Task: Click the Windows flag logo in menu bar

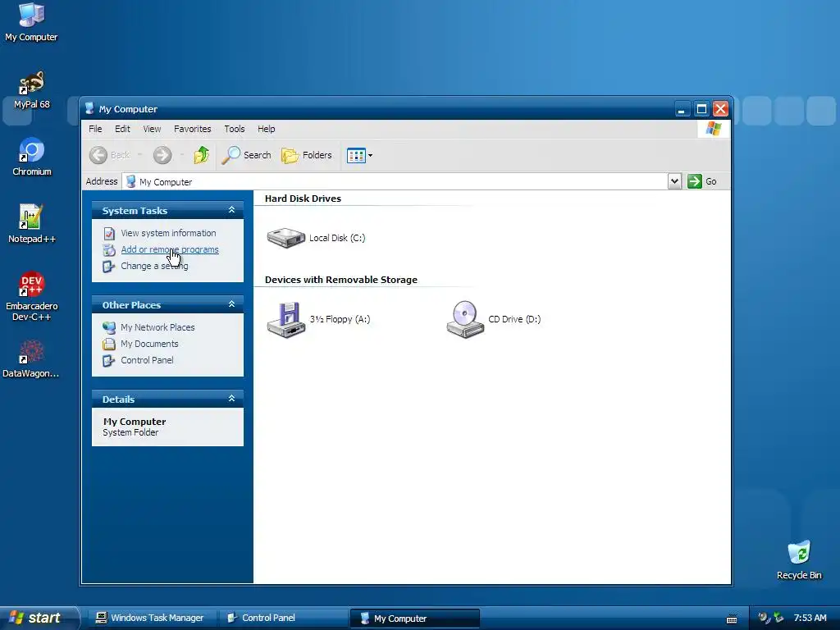Action: (714, 129)
